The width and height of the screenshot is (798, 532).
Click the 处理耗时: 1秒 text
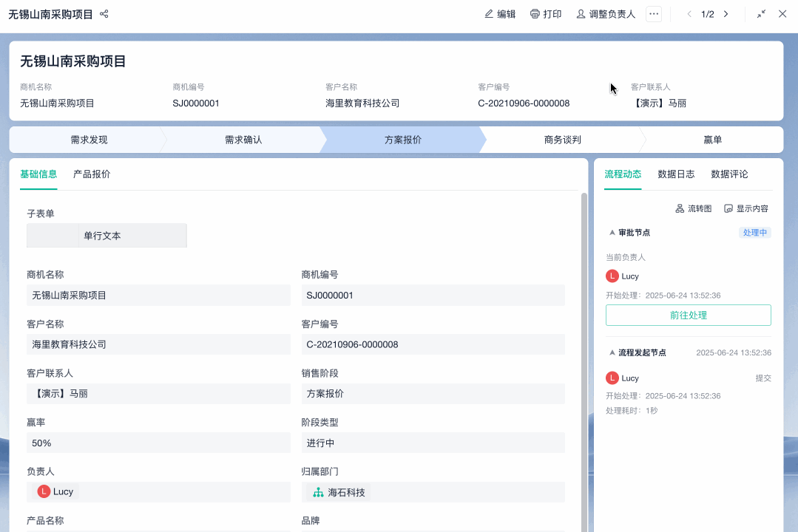coord(632,410)
